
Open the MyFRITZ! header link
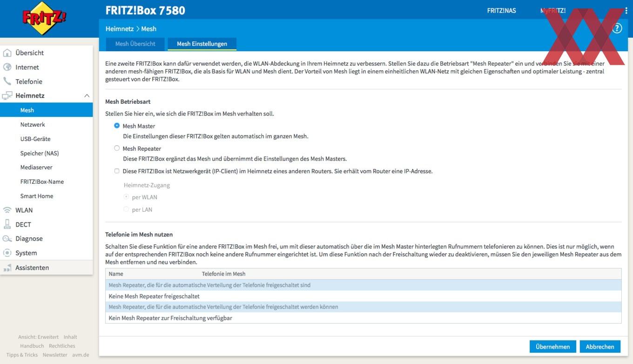click(553, 10)
